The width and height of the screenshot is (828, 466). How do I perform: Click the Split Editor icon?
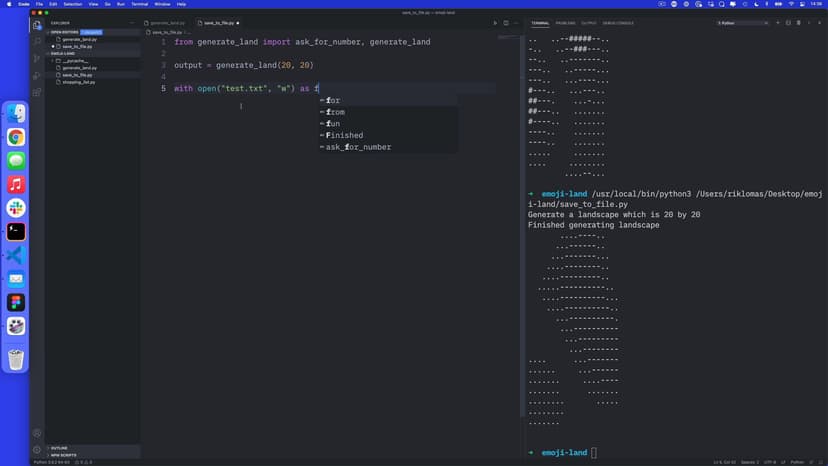[506, 22]
